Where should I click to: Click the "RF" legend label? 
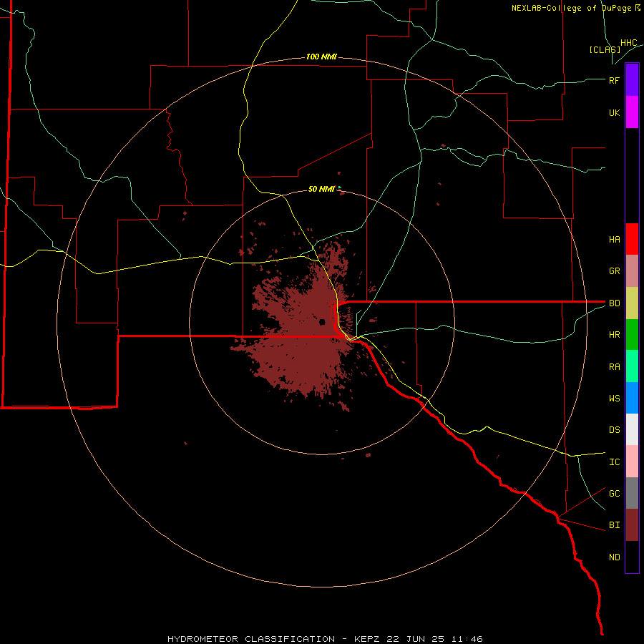tap(614, 80)
